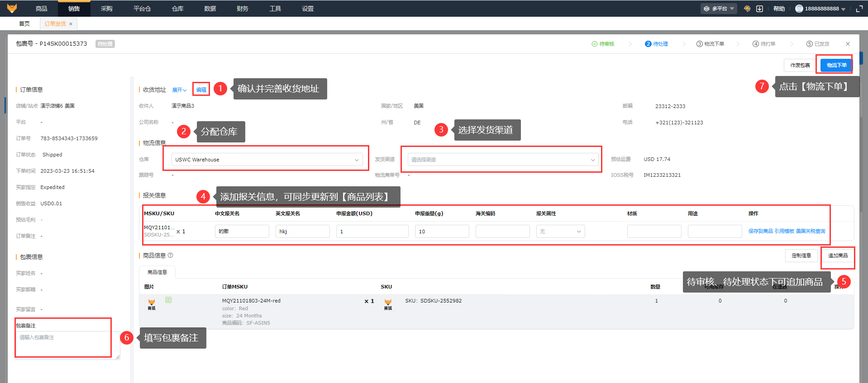Screen dimensions: 868x383
Task: Expand the 收货地址 section with 展开
Action: coord(179,90)
